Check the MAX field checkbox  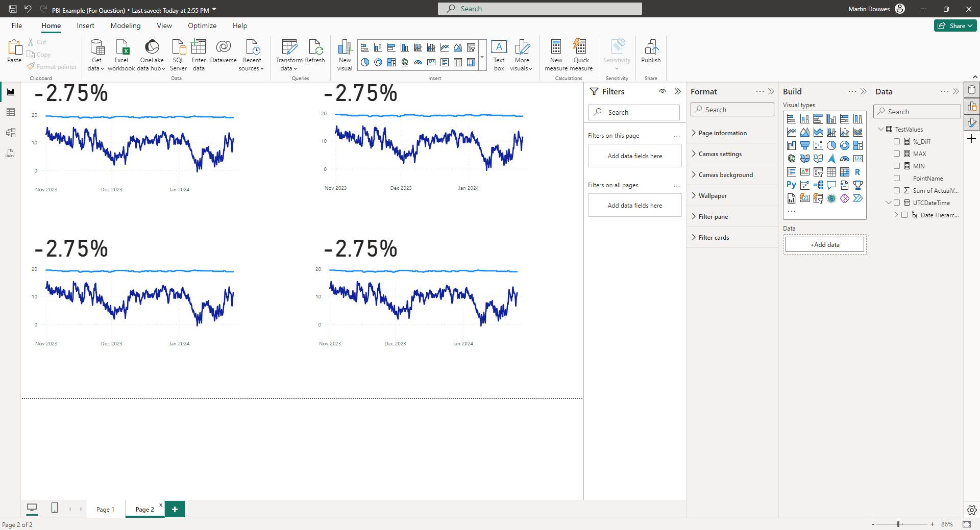pyautogui.click(x=897, y=154)
